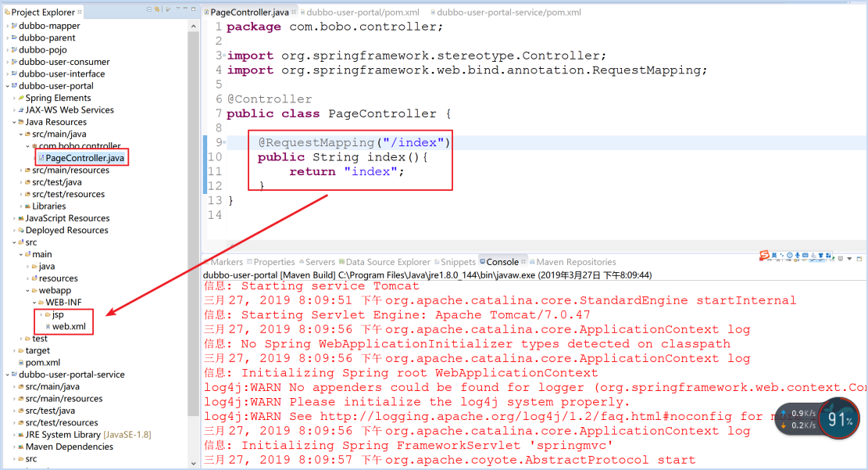Select the dubbo-pojo project icon
868x470 pixels.
[14, 50]
